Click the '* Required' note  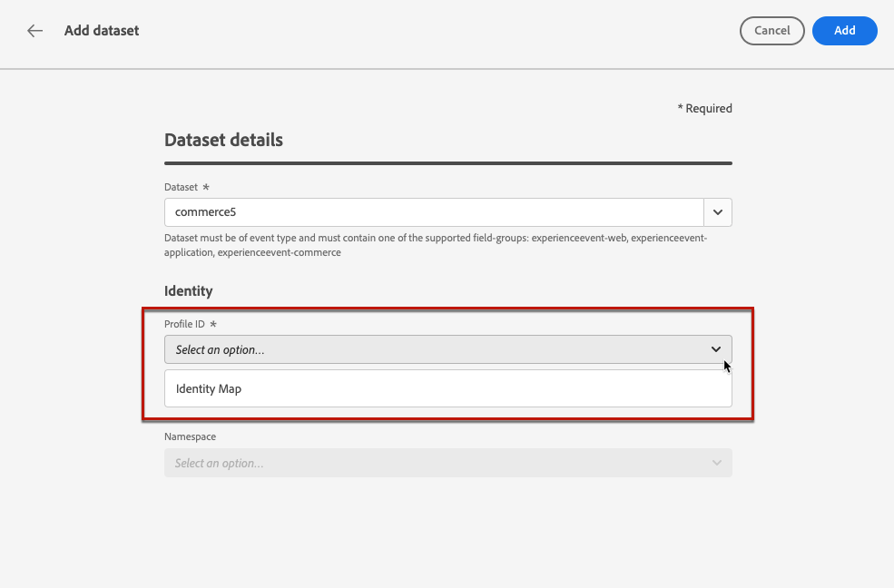click(x=704, y=109)
